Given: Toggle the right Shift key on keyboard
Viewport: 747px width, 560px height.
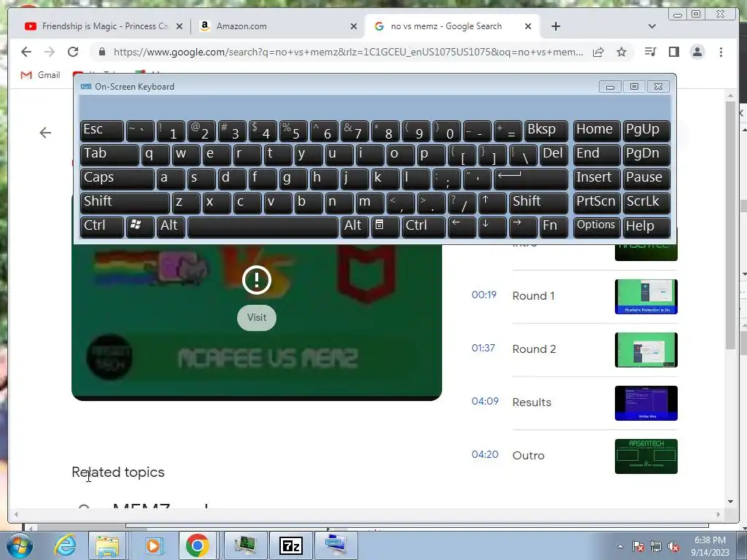Looking at the screenshot, I should pyautogui.click(x=538, y=203).
